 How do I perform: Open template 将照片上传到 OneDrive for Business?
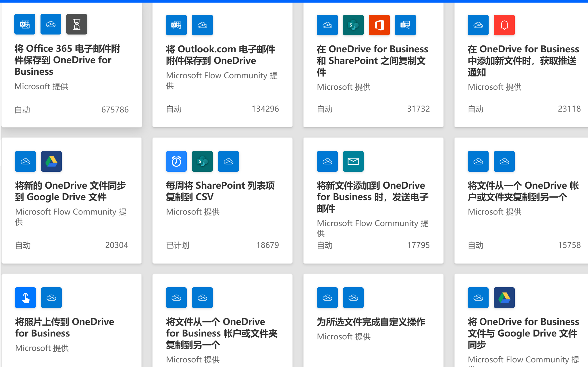click(x=65, y=327)
